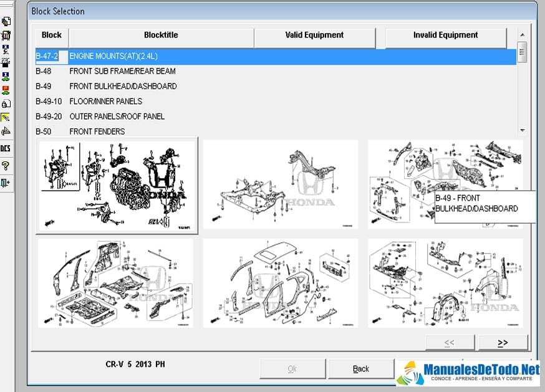Image resolution: width=545 pixels, height=392 pixels.
Task: Open the floor inner panels diagram thumbnail
Action: point(115,283)
